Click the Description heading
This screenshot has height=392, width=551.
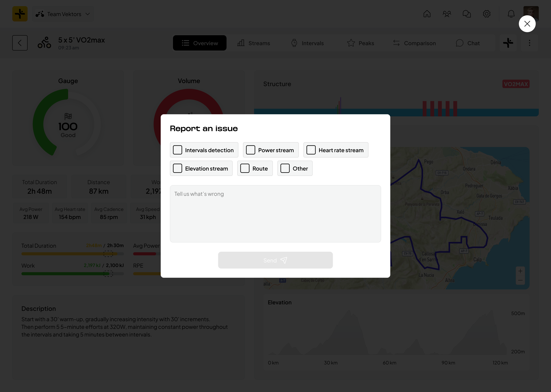point(39,308)
